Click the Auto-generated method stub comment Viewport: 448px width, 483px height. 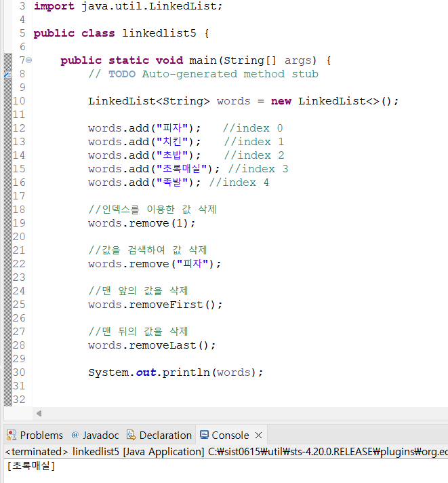tap(230, 74)
